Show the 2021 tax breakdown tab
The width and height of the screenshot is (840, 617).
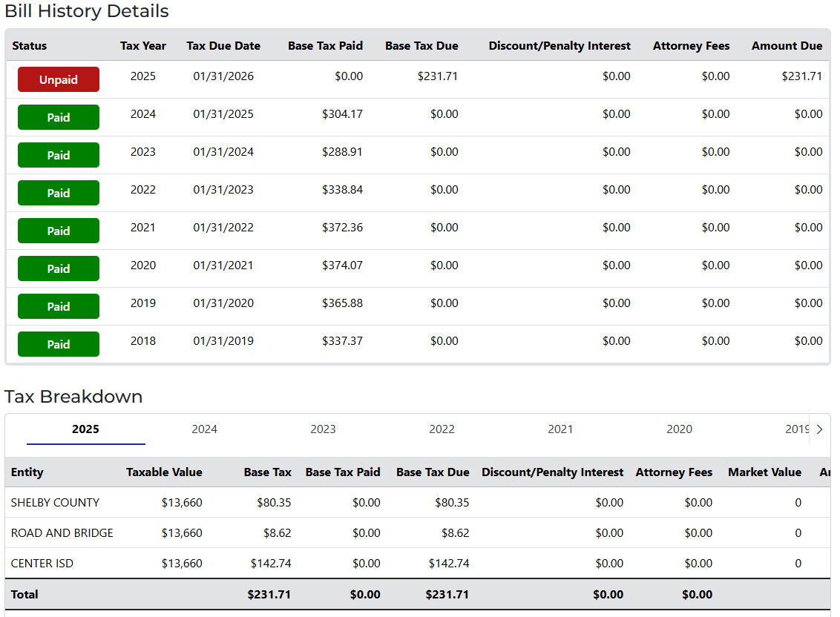(560, 429)
